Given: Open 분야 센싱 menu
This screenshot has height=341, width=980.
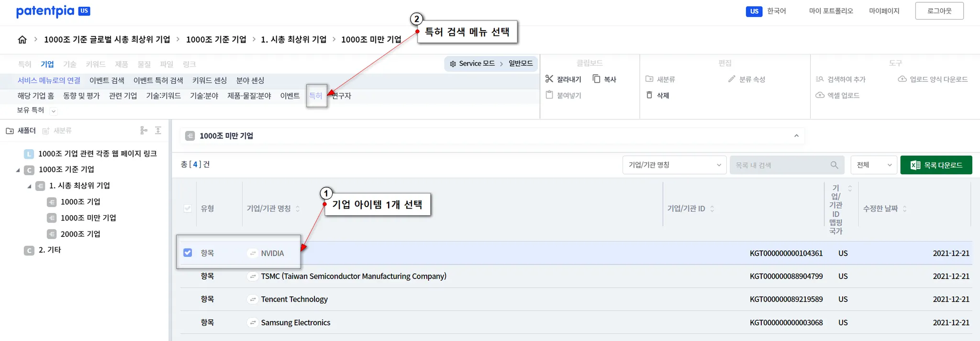Looking at the screenshot, I should tap(250, 80).
